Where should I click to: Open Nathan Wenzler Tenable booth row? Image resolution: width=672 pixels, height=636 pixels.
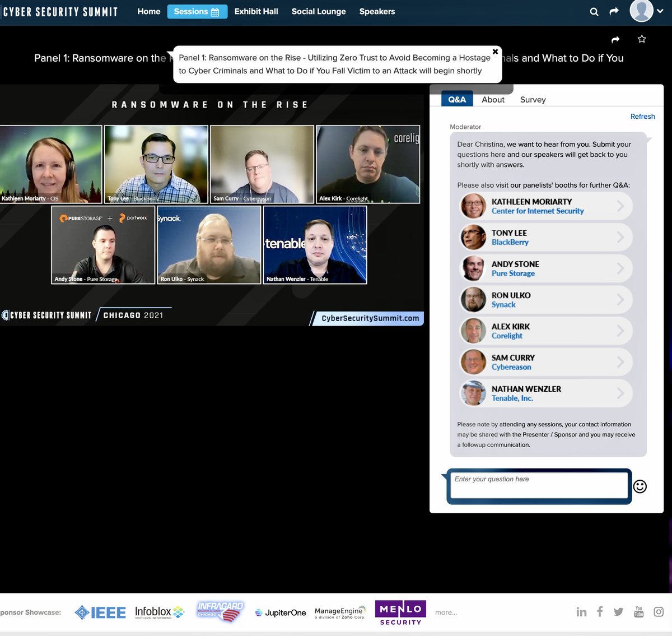(545, 393)
